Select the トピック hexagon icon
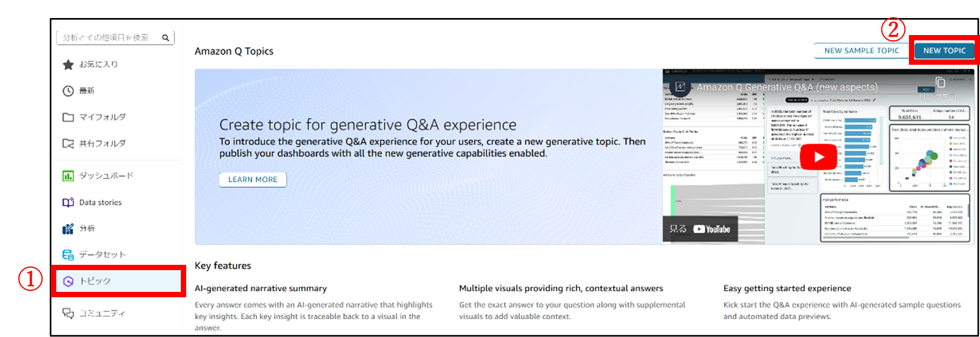Viewport: 980px width, 337px height. click(x=68, y=281)
